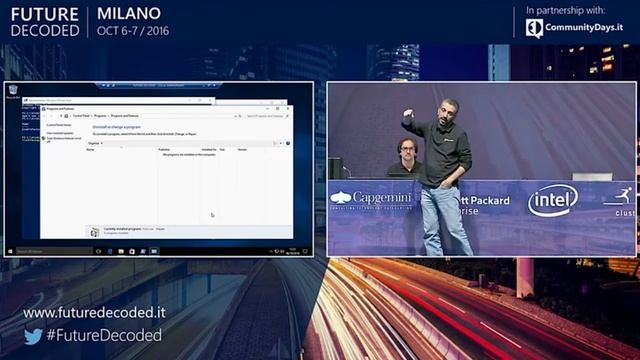Click Programs in address breadcrumb

pyautogui.click(x=100, y=116)
